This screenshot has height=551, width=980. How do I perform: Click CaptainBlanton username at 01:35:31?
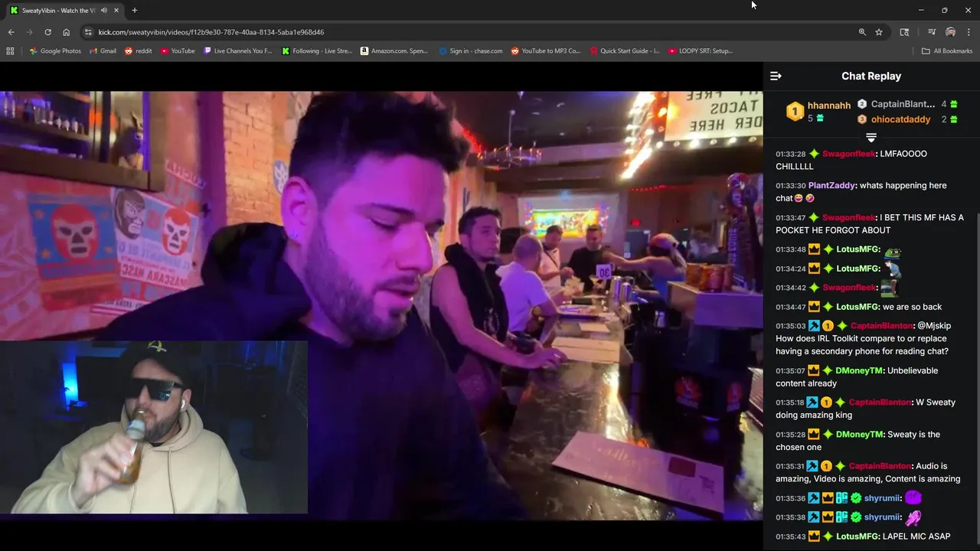[x=880, y=466]
